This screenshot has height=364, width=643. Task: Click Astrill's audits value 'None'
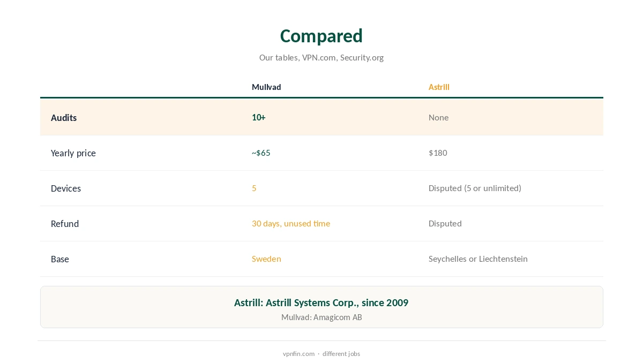pyautogui.click(x=438, y=117)
